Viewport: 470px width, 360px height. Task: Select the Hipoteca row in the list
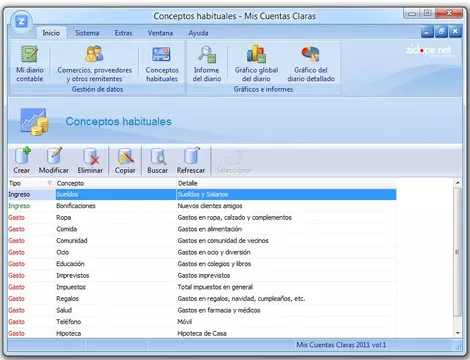tap(202, 333)
